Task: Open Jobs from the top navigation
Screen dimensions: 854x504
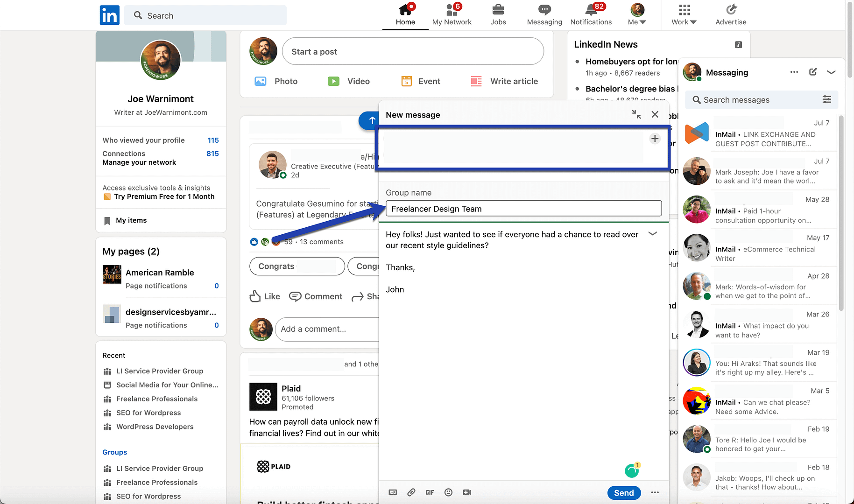Action: coord(498,14)
